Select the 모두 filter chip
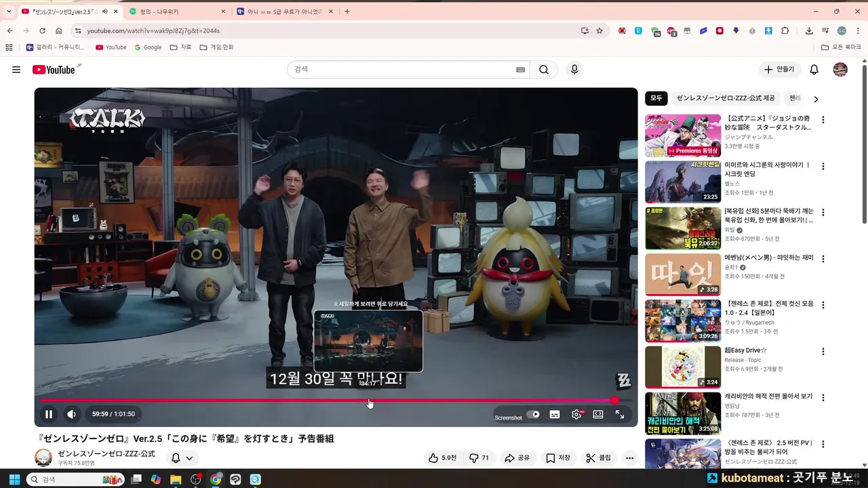 [x=656, y=98]
